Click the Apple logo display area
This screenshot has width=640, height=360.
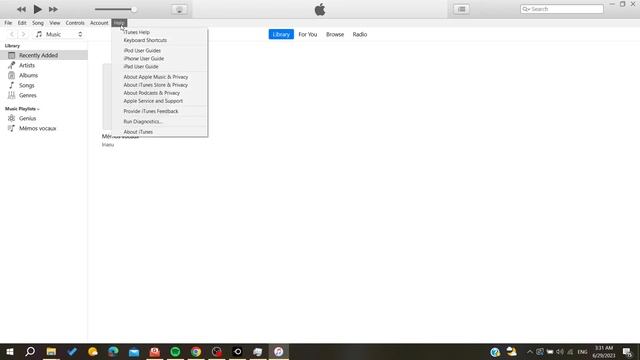click(320, 9)
